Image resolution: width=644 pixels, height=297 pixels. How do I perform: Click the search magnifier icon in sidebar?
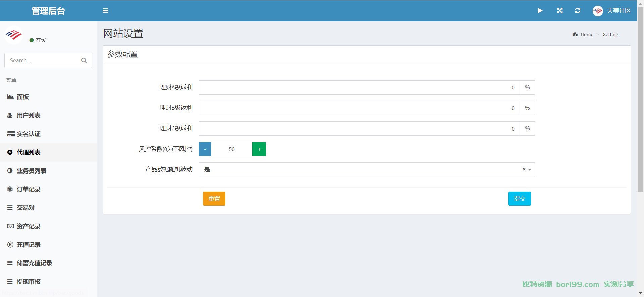[x=84, y=60]
